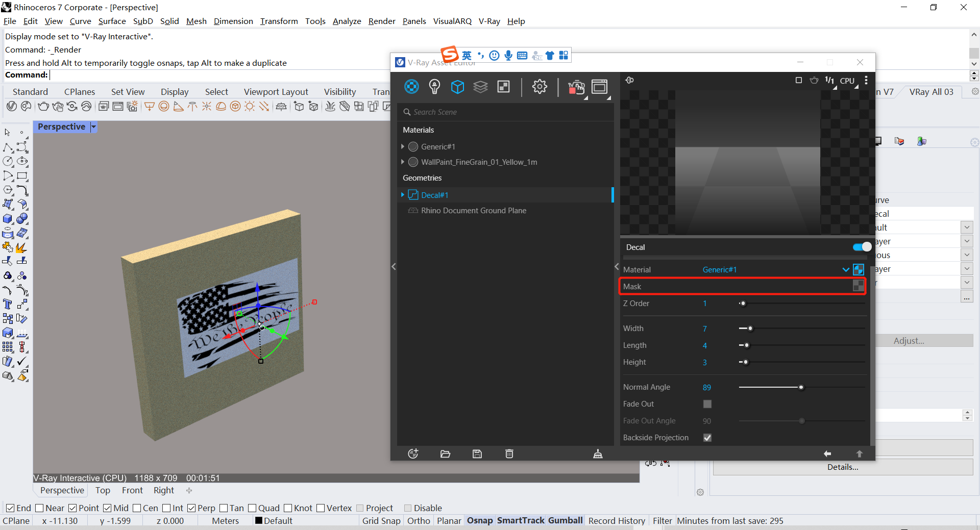Open the Surface menu
Image resolution: width=980 pixels, height=530 pixels.
(x=112, y=21)
